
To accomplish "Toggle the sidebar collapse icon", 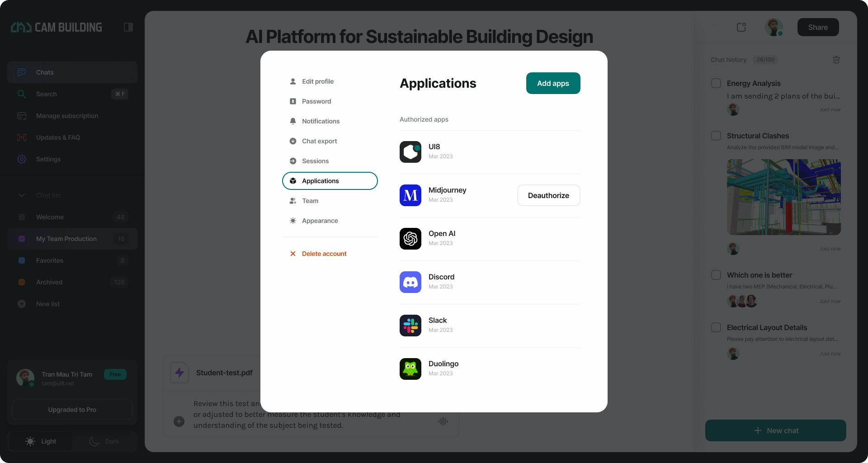I will 128,27.
